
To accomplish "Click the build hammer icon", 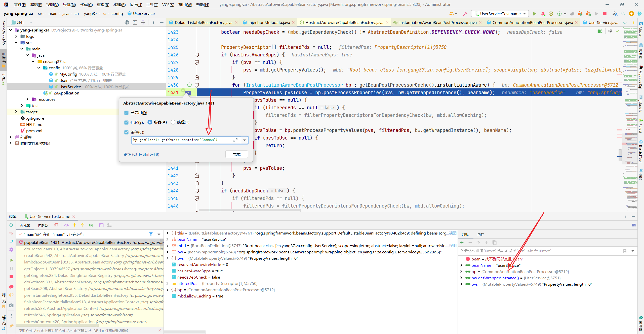I will 465,14.
